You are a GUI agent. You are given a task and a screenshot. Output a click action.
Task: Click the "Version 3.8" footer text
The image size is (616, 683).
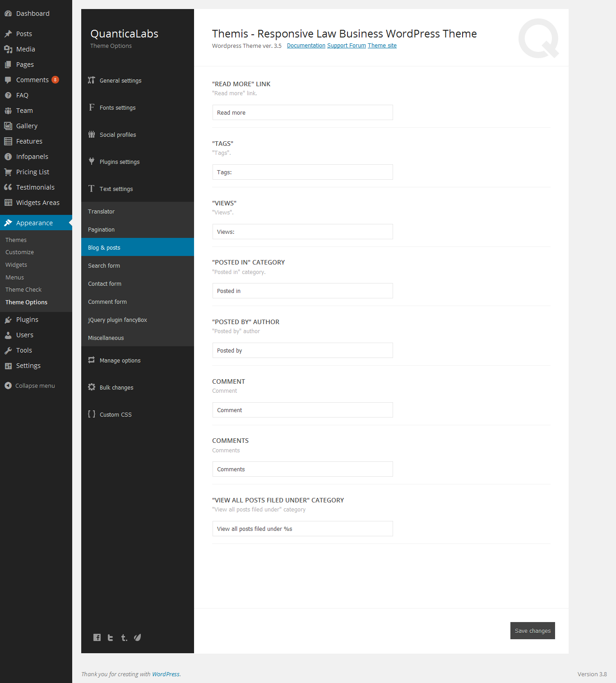pos(592,674)
